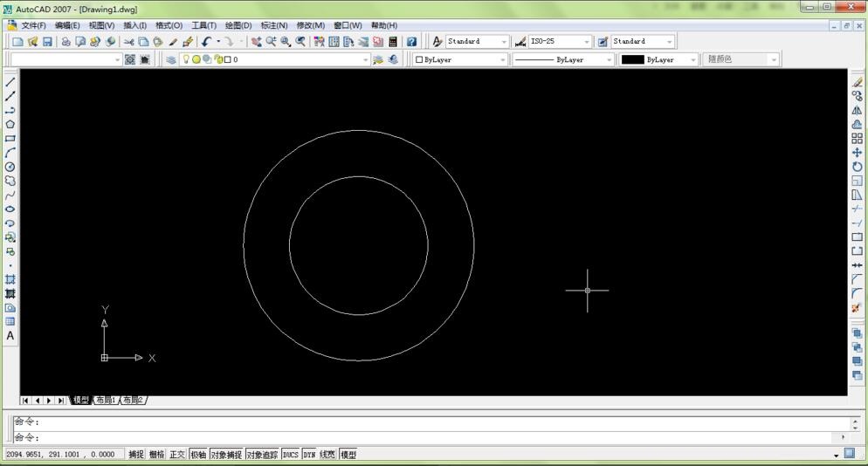
Task: Select the Circle drawing tool
Action: 10,167
